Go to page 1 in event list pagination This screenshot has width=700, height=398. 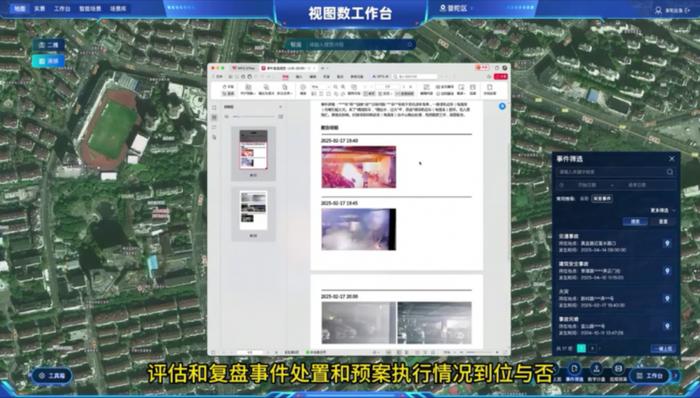pos(581,348)
